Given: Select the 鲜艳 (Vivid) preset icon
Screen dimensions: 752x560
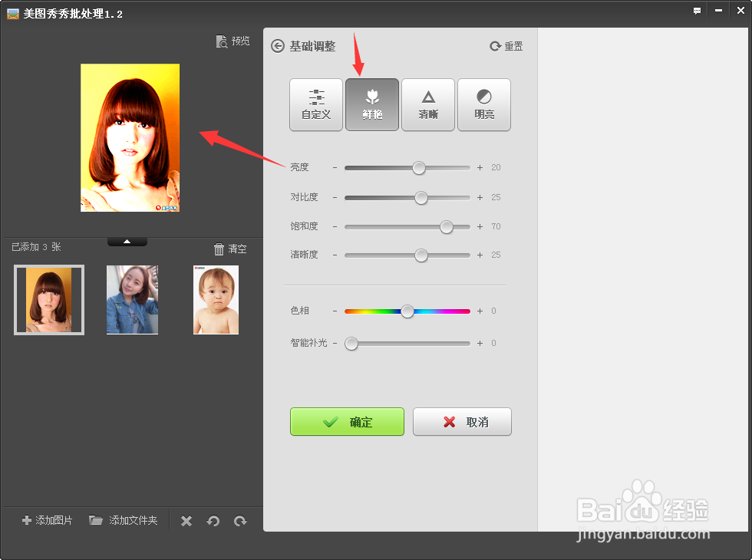Looking at the screenshot, I should click(371, 104).
